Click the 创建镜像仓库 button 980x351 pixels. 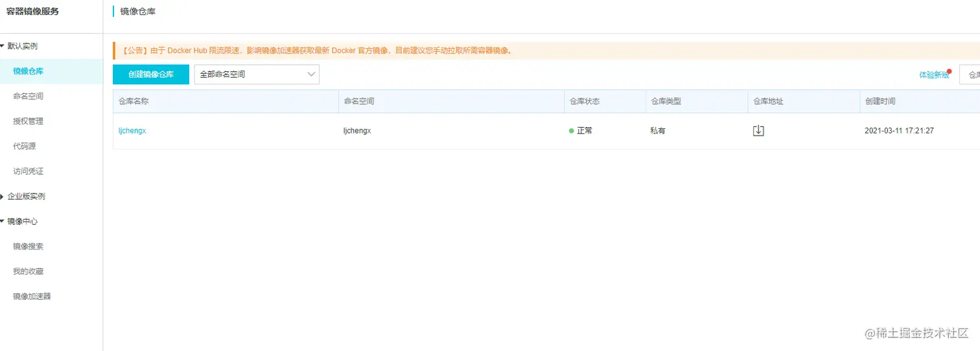click(x=151, y=74)
